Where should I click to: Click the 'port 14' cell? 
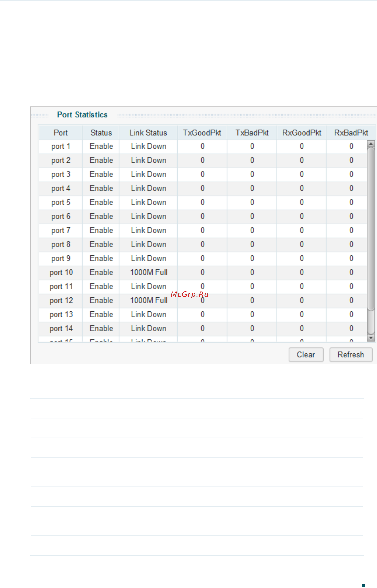pyautogui.click(x=61, y=329)
